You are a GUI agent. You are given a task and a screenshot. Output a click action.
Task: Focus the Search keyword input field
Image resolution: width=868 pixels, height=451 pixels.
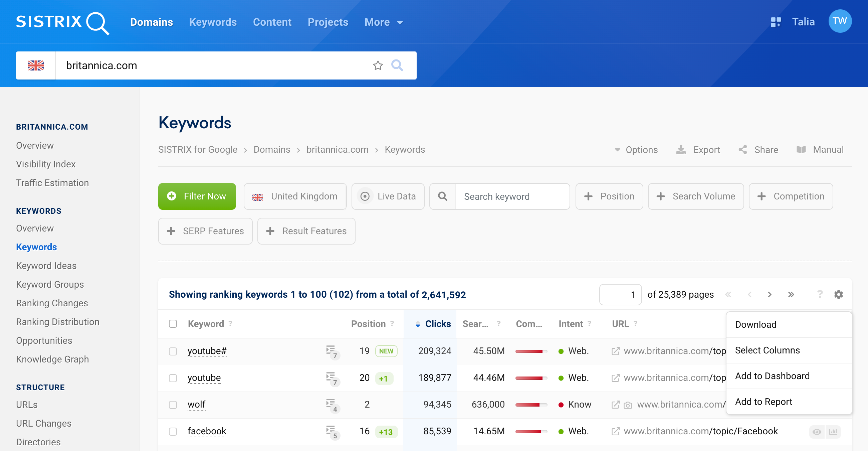[512, 196]
